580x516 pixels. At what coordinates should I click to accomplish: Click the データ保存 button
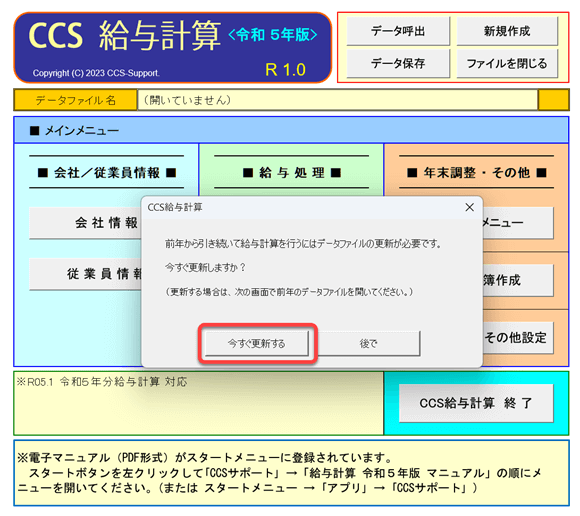pyautogui.click(x=398, y=63)
